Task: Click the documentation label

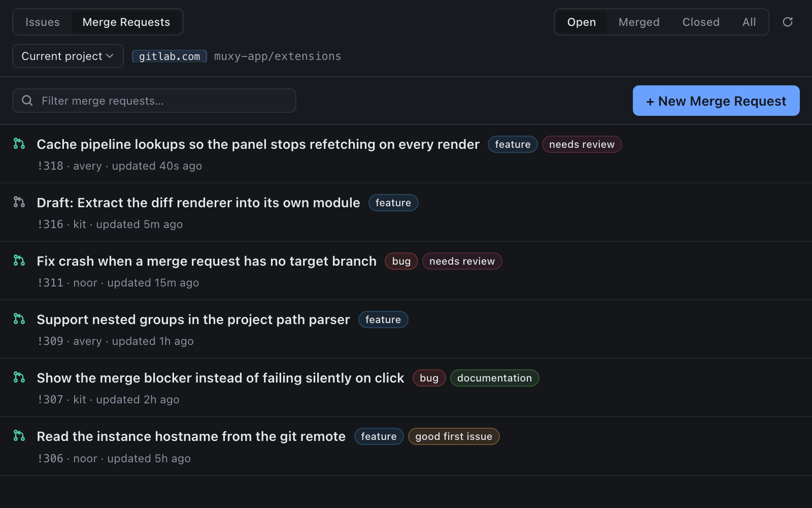Action: 494,378
